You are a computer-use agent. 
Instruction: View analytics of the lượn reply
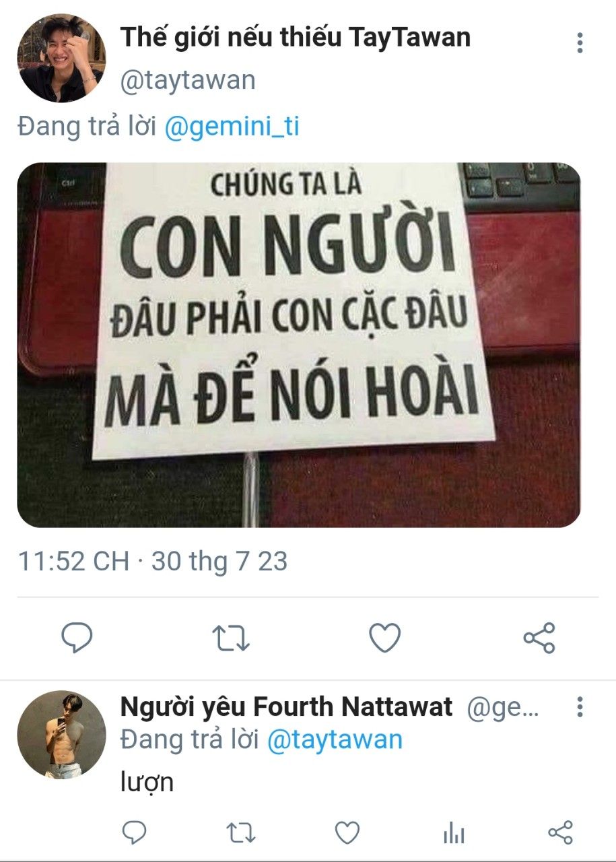[454, 833]
